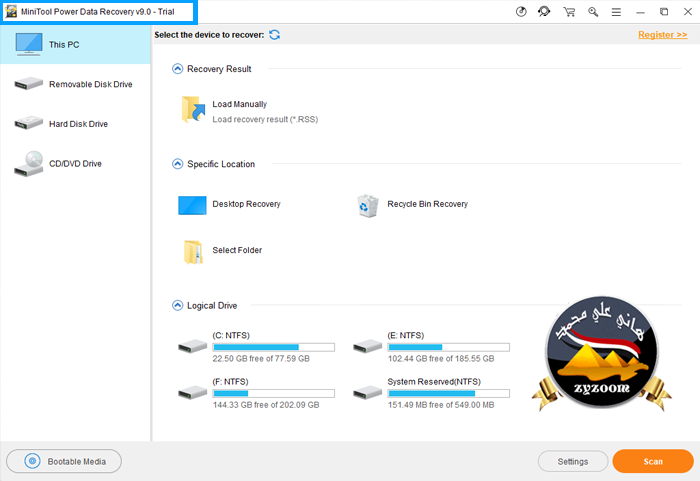The width and height of the screenshot is (700, 481).
Task: Switch to This PC tab
Action: [x=75, y=44]
